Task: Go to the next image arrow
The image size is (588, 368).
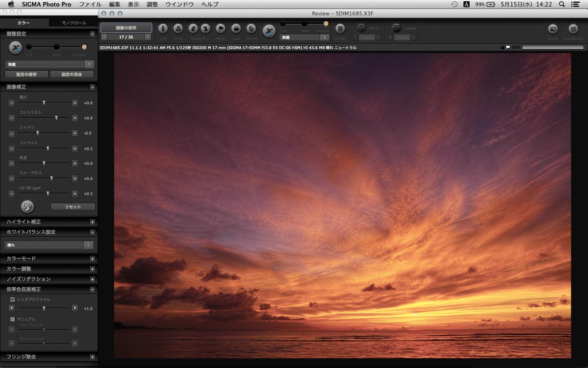Action: point(148,37)
